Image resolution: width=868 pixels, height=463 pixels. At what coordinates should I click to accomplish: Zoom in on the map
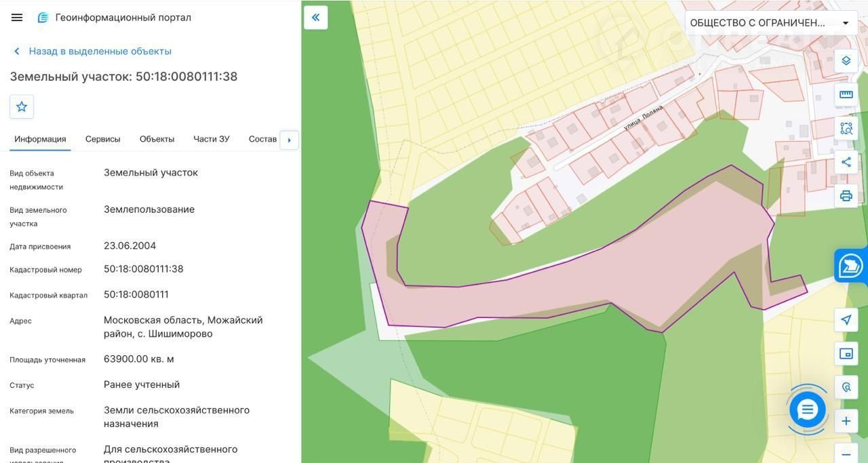click(846, 421)
